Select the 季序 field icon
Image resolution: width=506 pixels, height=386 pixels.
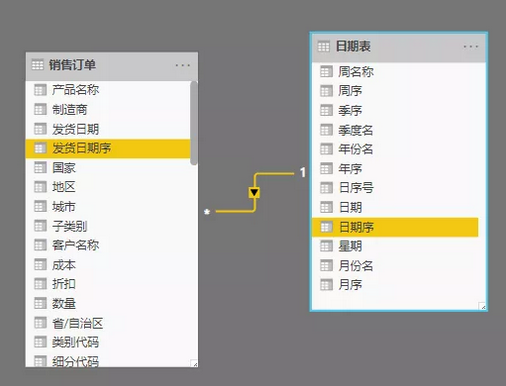[x=326, y=110]
